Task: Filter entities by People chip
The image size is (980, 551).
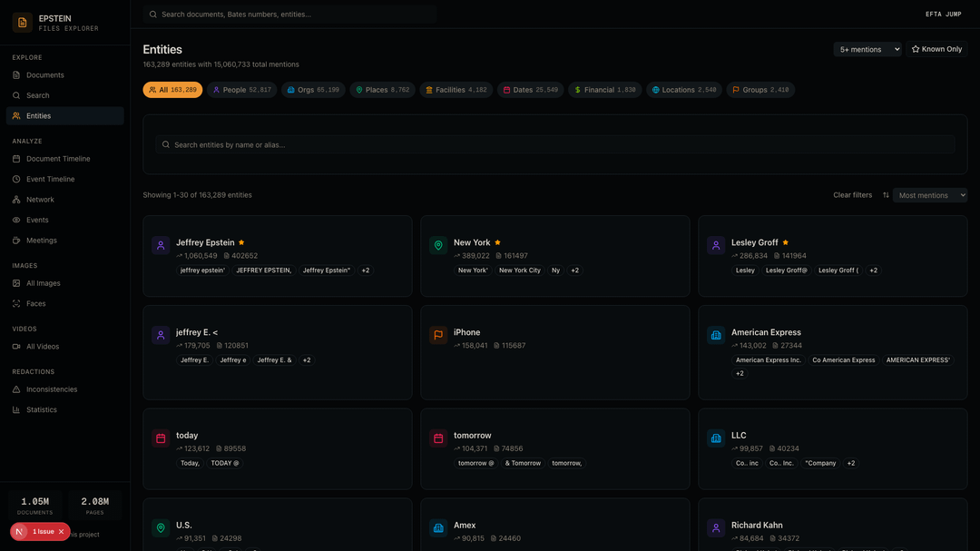Action: 241,90
